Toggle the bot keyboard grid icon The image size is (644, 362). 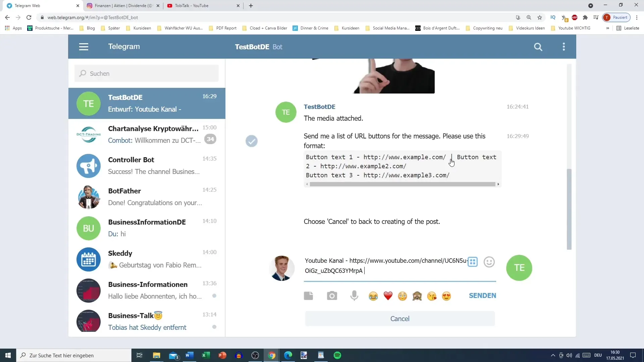[472, 262]
